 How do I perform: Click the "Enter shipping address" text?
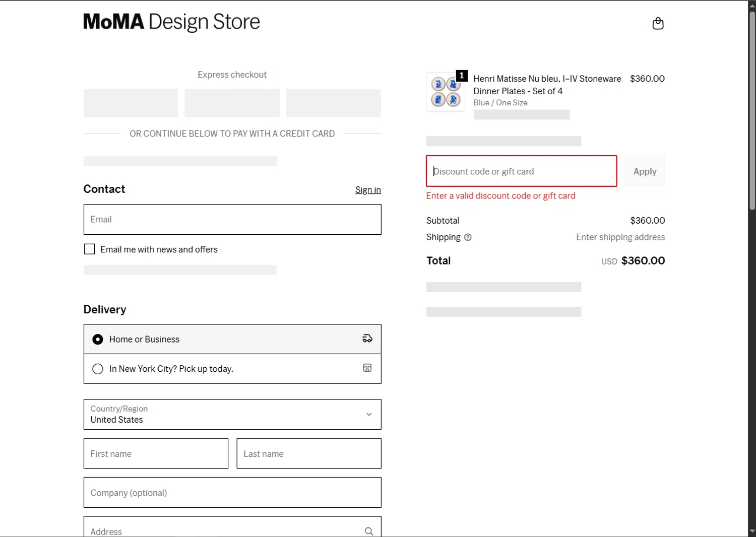coord(620,237)
